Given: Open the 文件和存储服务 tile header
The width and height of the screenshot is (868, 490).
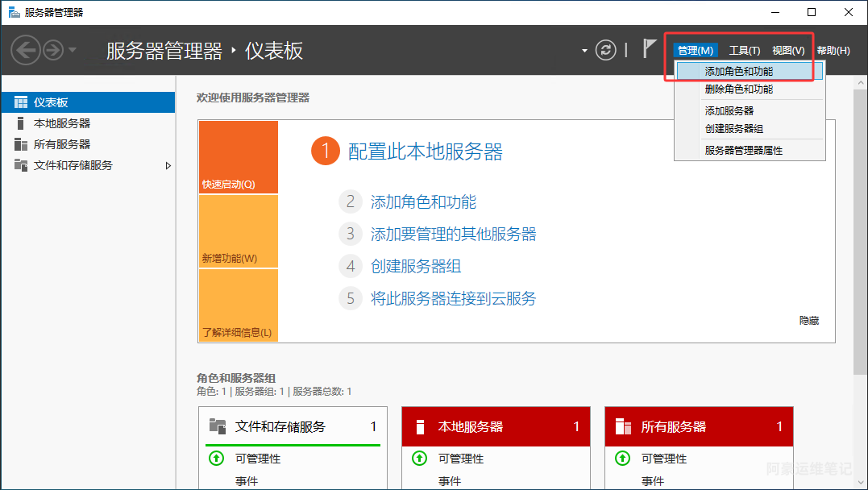Looking at the screenshot, I should [x=293, y=426].
